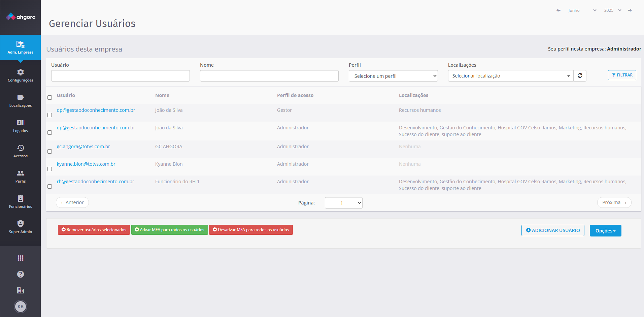644x317 pixels.
Task: Open kyanne.bion@totvs.com.br user link
Action: coord(86,164)
